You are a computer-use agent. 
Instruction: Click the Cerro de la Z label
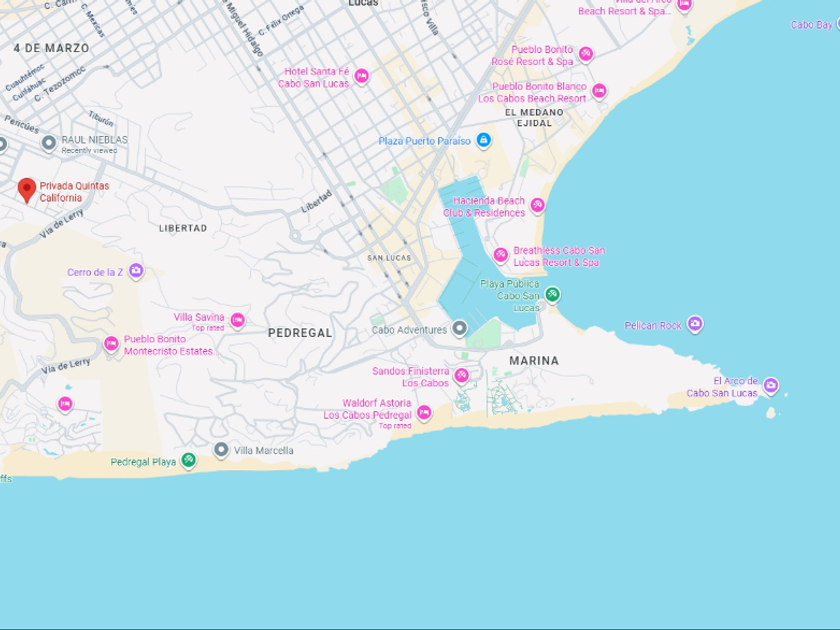[x=95, y=272]
